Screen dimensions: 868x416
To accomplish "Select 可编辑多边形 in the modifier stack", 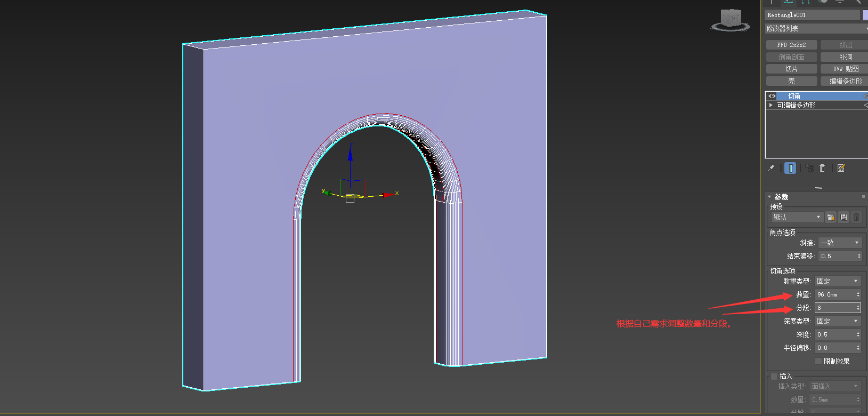I will point(796,105).
